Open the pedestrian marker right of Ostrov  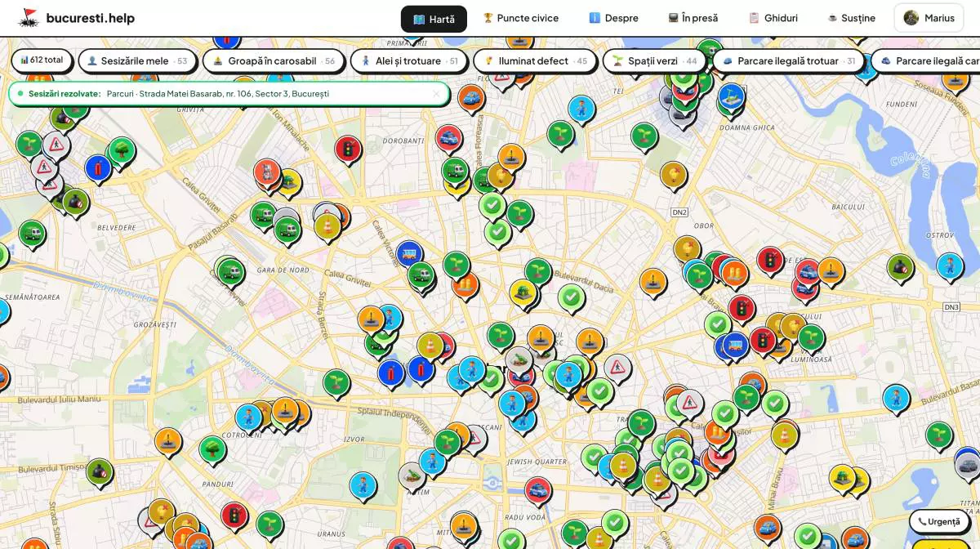click(x=949, y=266)
